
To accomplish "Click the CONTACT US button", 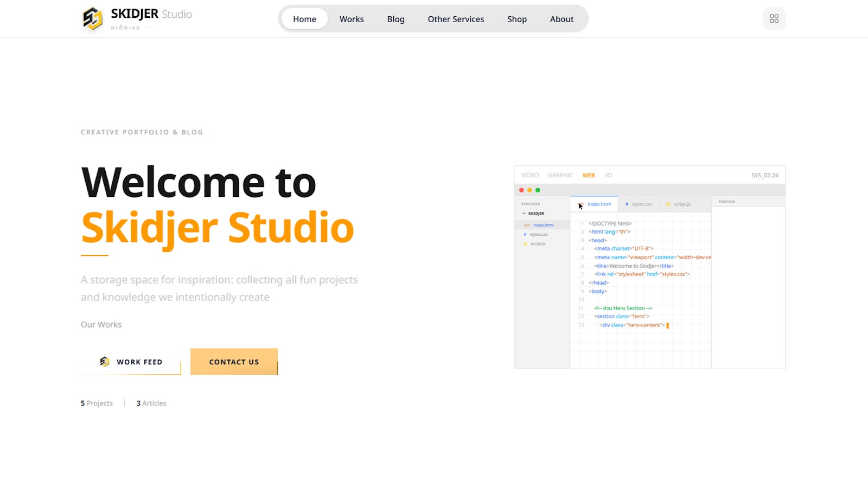I will coord(234,362).
